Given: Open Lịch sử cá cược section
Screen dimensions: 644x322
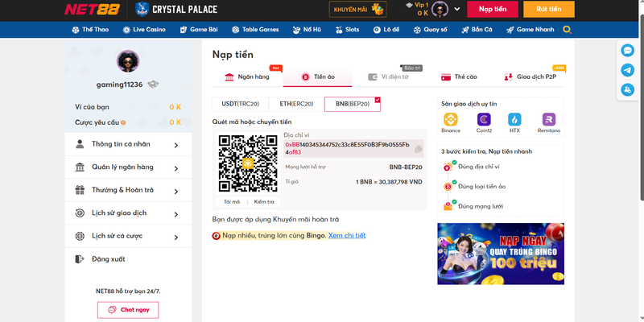Looking at the screenshot, I should coord(128,236).
